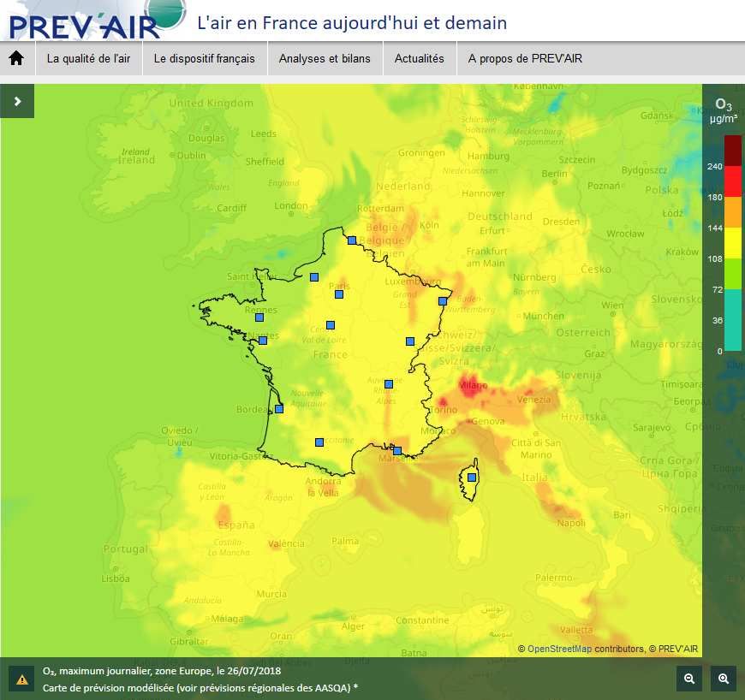Click the 'O₃, maximum journalier' caption text

click(162, 671)
